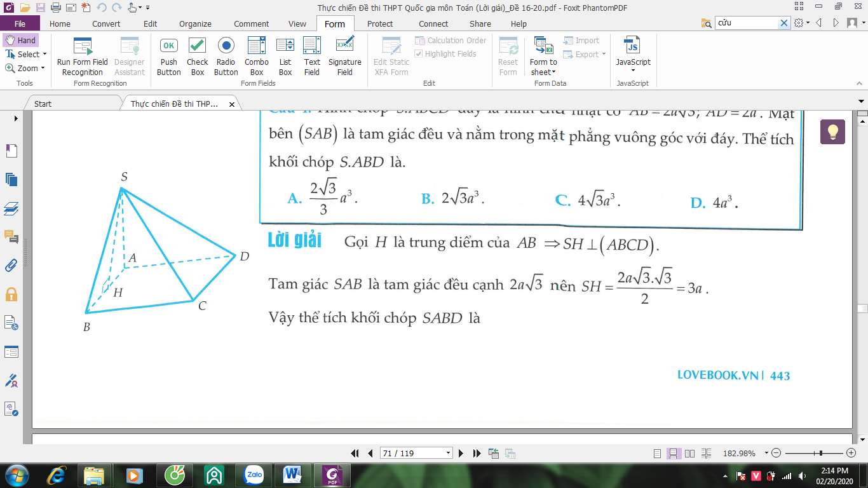The width and height of the screenshot is (868, 488).
Task: Add a Text Field form field
Action: pyautogui.click(x=312, y=56)
